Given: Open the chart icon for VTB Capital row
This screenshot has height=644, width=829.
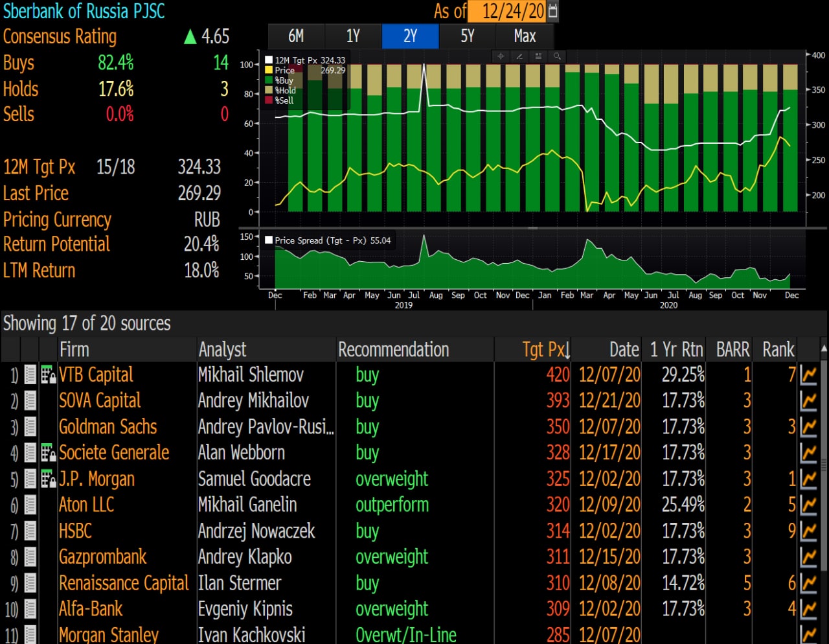Looking at the screenshot, I should click(x=808, y=374).
